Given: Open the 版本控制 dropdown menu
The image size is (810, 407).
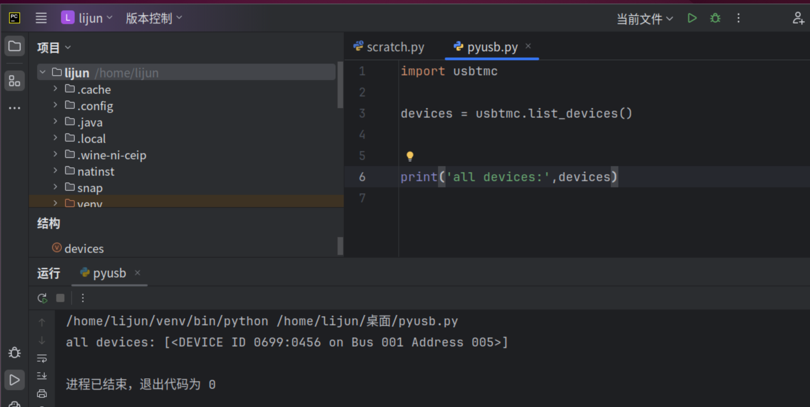Looking at the screenshot, I should click(x=154, y=18).
